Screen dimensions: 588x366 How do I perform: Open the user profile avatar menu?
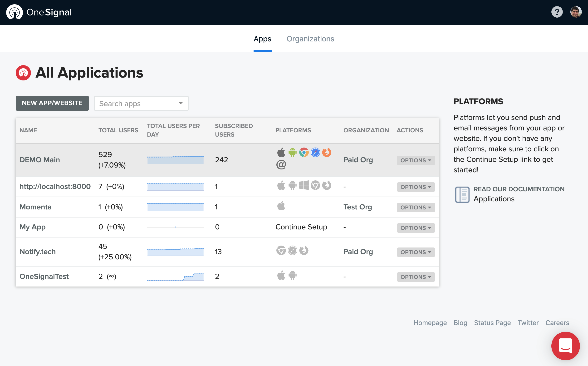[576, 12]
